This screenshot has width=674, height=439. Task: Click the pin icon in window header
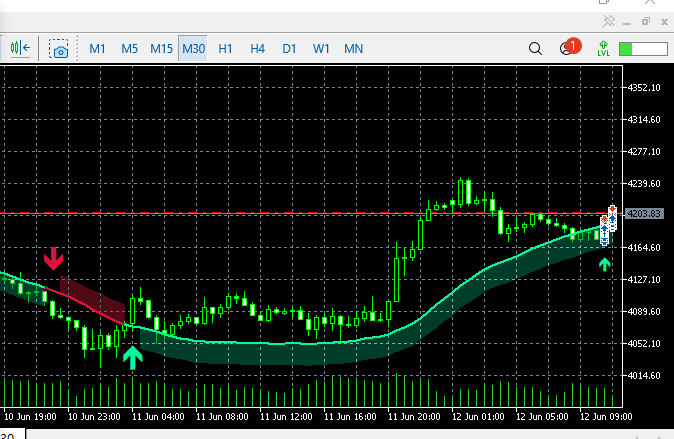609,21
